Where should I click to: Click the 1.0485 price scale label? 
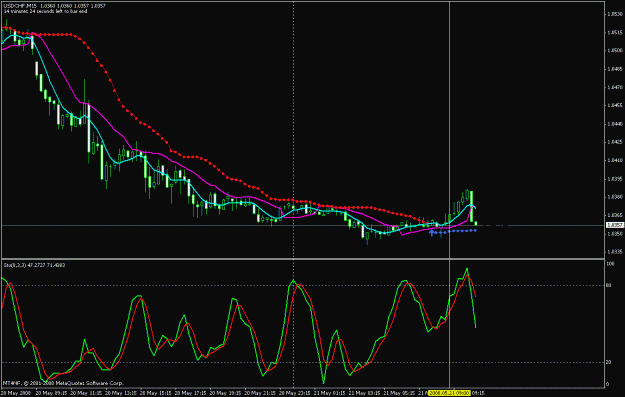(615, 69)
